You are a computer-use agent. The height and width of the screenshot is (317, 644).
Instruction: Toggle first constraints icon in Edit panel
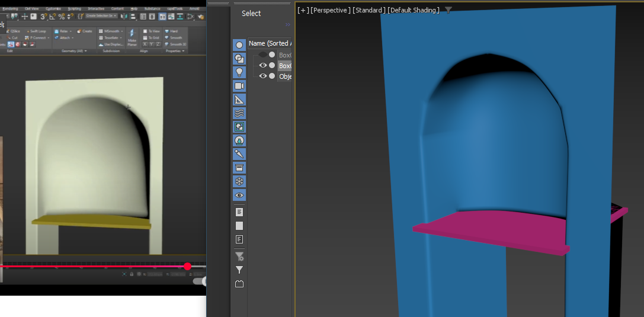point(11,44)
